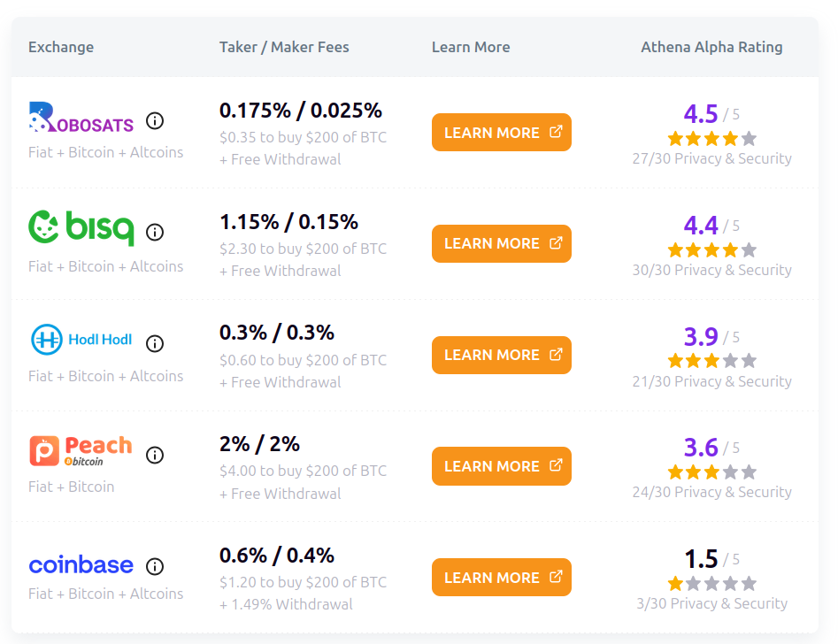
Task: Click the 0.175% / 0.025% fee text
Action: click(x=301, y=111)
